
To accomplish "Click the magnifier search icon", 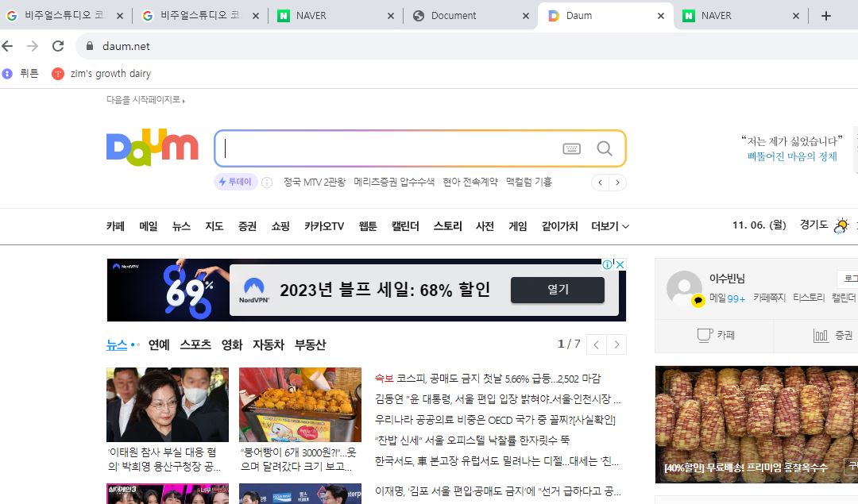I will 604,148.
